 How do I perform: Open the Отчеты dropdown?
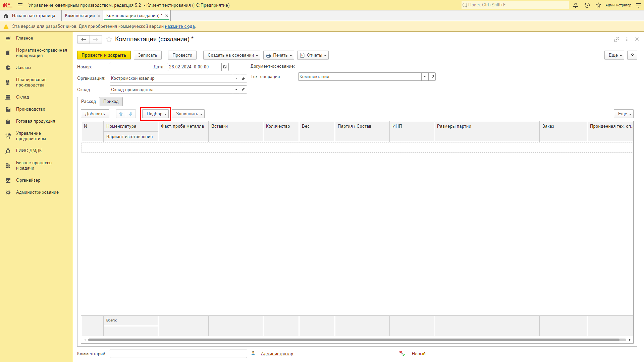click(313, 55)
